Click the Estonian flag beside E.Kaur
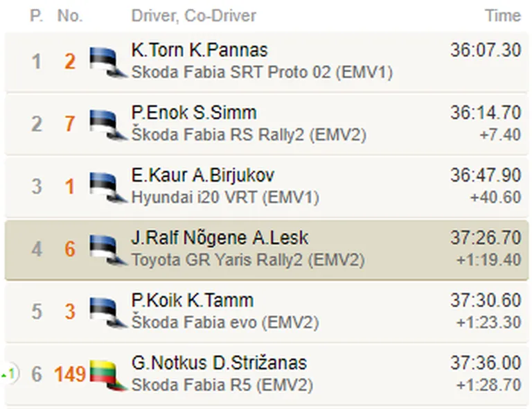532x409 pixels. pos(109,188)
